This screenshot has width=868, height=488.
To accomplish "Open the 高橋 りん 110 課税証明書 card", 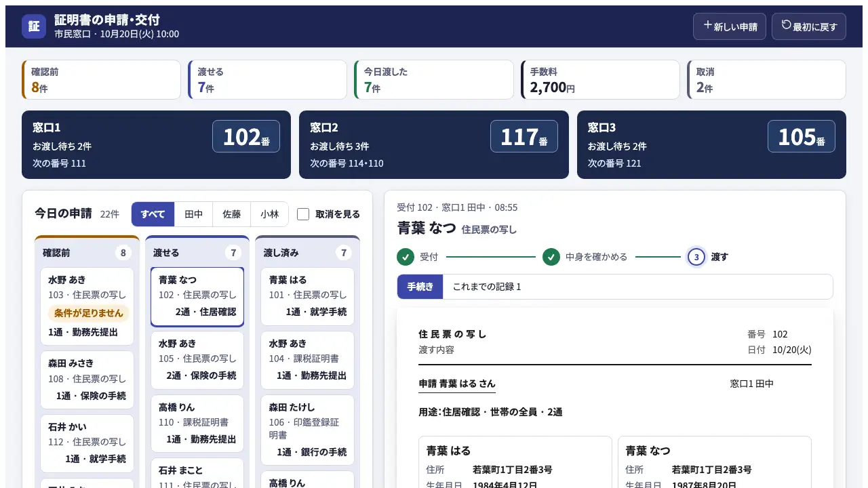I will click(x=197, y=423).
